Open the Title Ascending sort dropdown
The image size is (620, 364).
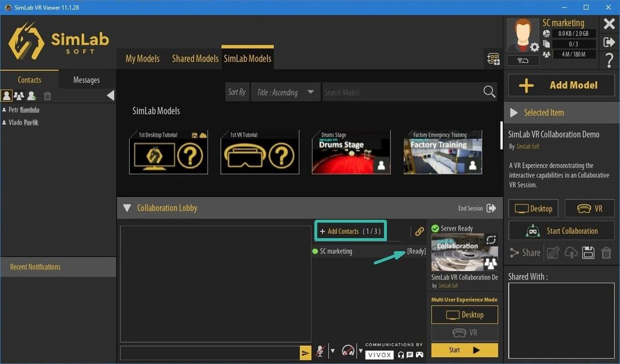point(285,92)
